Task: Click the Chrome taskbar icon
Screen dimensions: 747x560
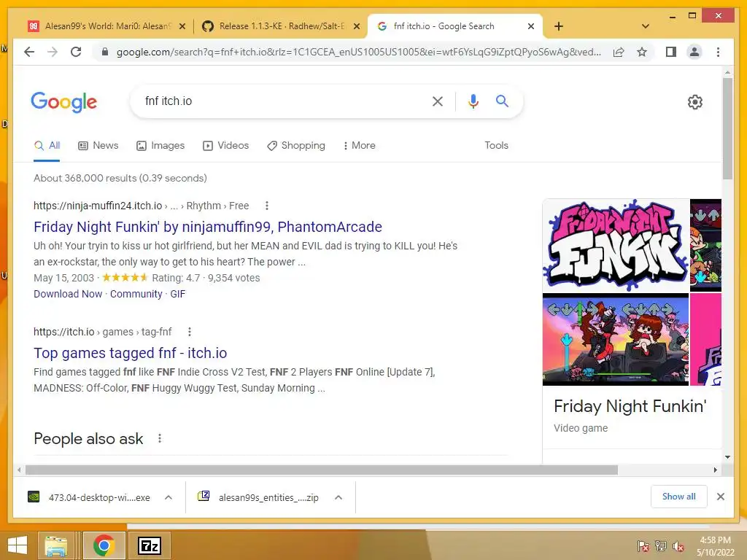Action: click(104, 545)
